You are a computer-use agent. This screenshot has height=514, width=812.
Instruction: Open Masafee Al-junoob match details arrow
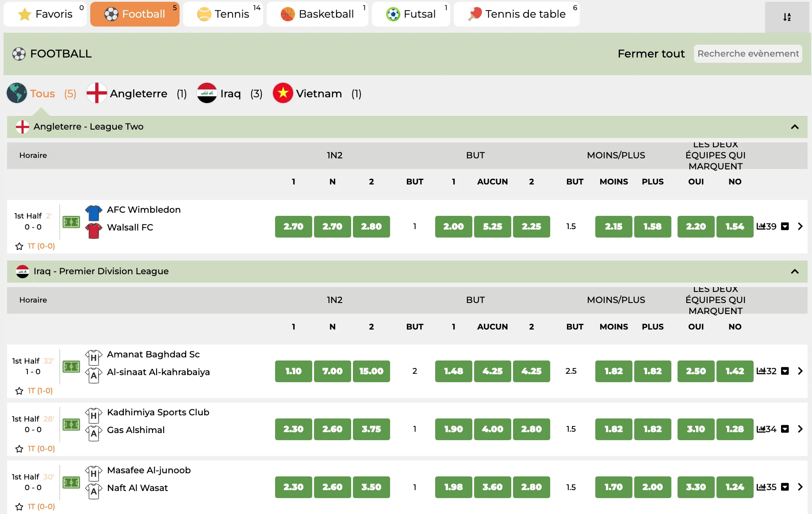coord(800,487)
